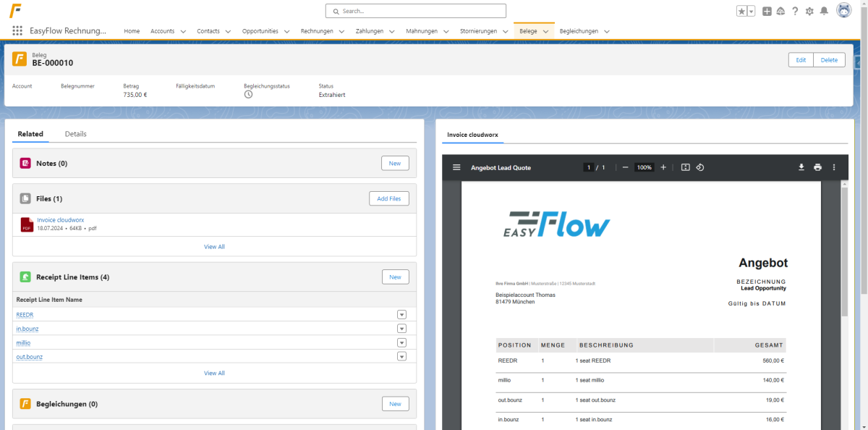The height and width of the screenshot is (430, 868).
Task: Open the App Launcher grid icon
Action: (x=17, y=31)
